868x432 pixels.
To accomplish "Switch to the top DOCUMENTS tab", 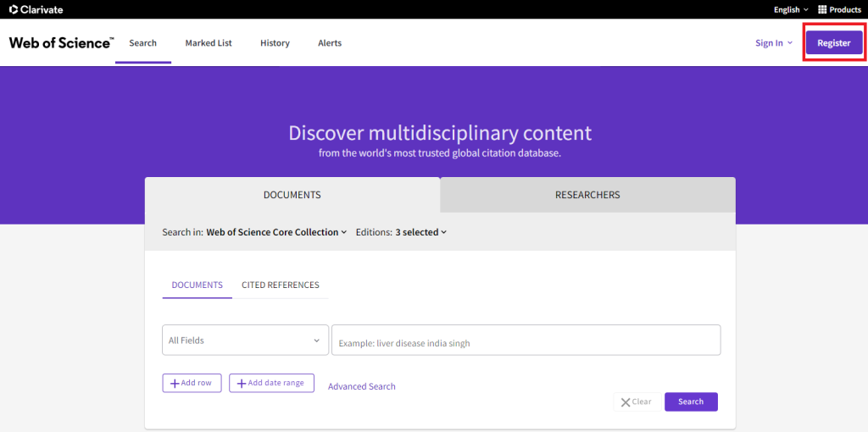I will 292,195.
